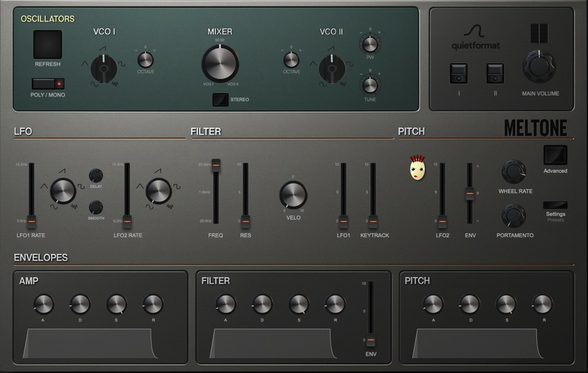Click the LFO2 waveform selector knob
This screenshot has height=373, width=588.
coord(159,191)
